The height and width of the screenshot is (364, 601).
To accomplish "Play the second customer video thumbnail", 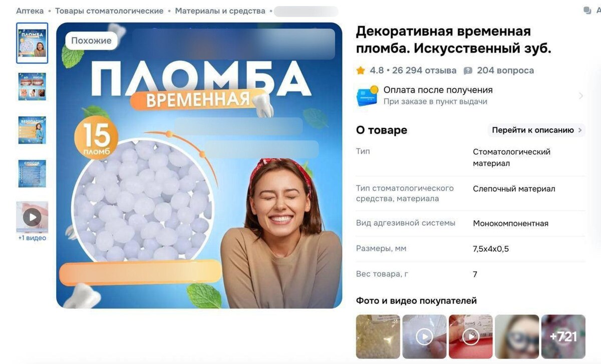I will coord(424,336).
